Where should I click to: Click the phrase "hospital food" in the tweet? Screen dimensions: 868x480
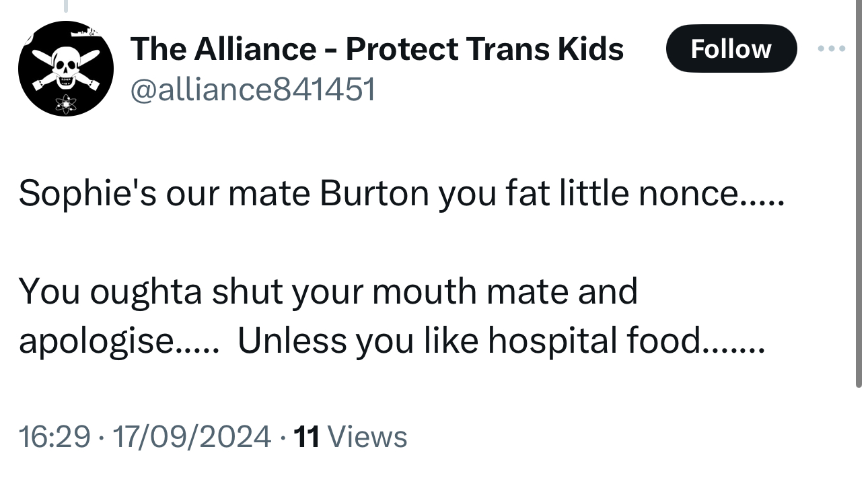[x=593, y=341]
